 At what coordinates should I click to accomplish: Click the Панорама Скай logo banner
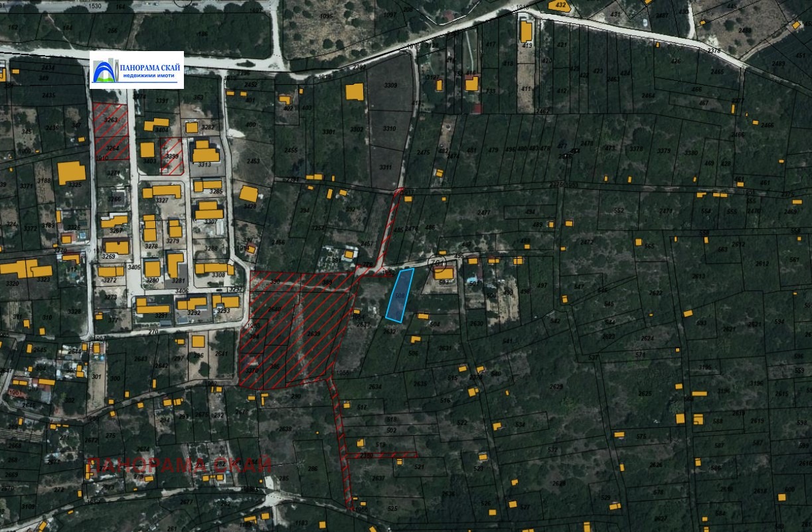(x=137, y=70)
